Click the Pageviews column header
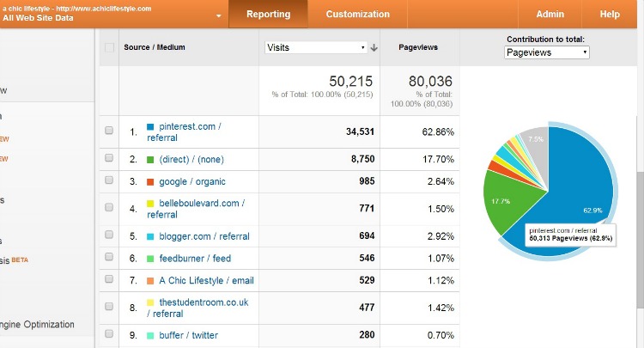644x348 pixels. point(418,47)
